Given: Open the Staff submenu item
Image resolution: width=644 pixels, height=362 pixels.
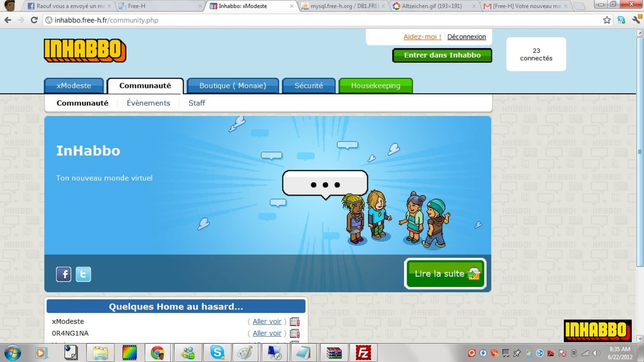Looking at the screenshot, I should 197,103.
